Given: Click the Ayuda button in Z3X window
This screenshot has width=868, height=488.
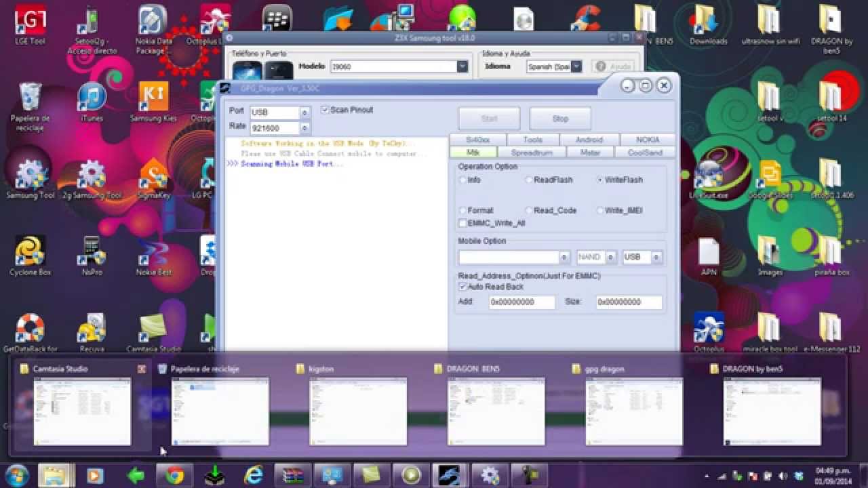Looking at the screenshot, I should click(612, 66).
